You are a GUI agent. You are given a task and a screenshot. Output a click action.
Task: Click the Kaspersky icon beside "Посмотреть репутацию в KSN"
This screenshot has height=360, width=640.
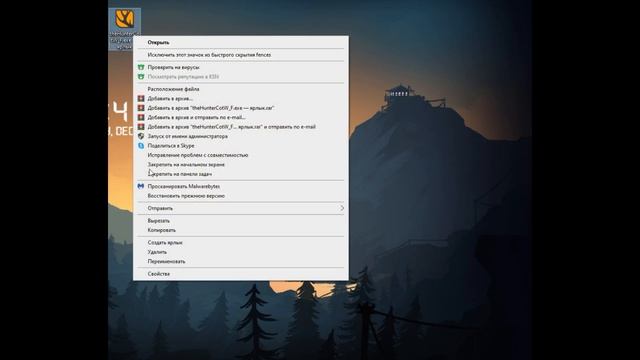pyautogui.click(x=141, y=77)
